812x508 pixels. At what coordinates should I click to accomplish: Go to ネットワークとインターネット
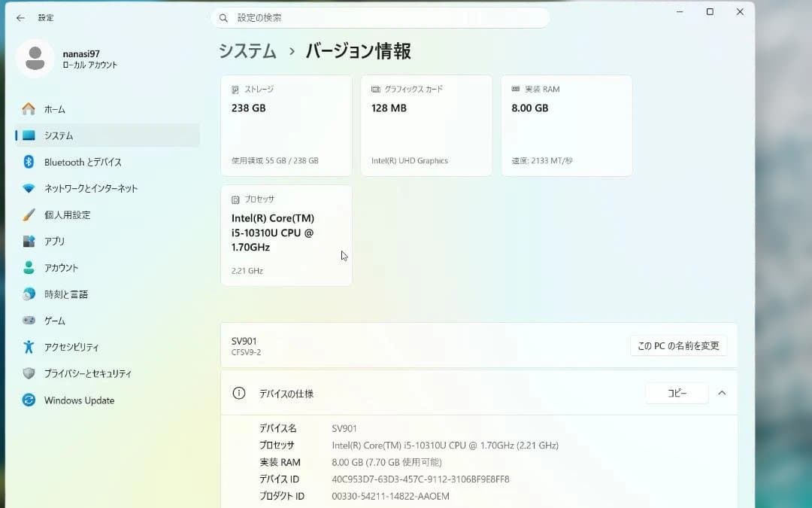[108, 188]
